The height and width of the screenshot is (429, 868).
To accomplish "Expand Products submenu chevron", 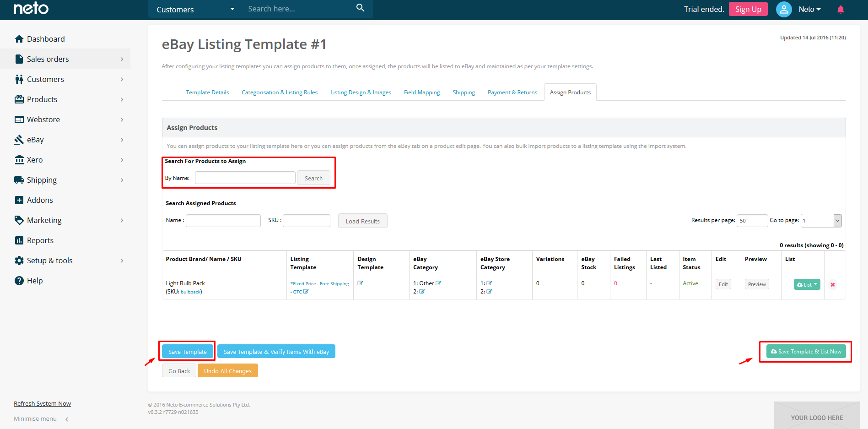I will 122,99.
